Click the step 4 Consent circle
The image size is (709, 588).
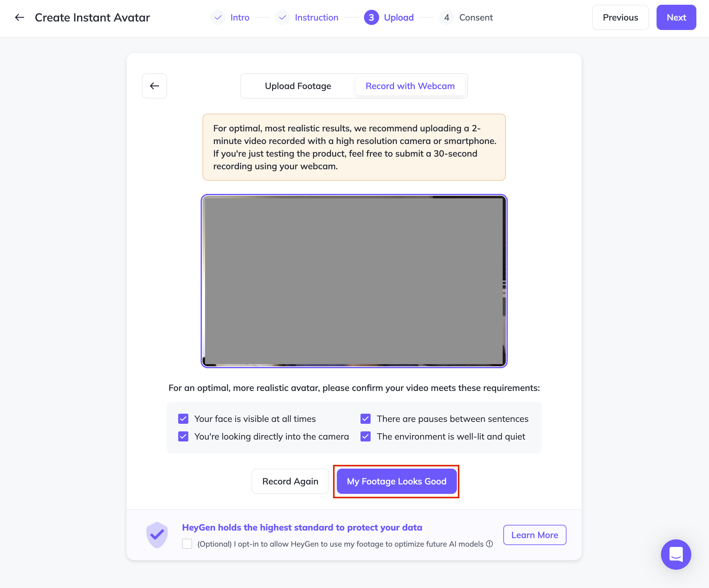point(446,17)
